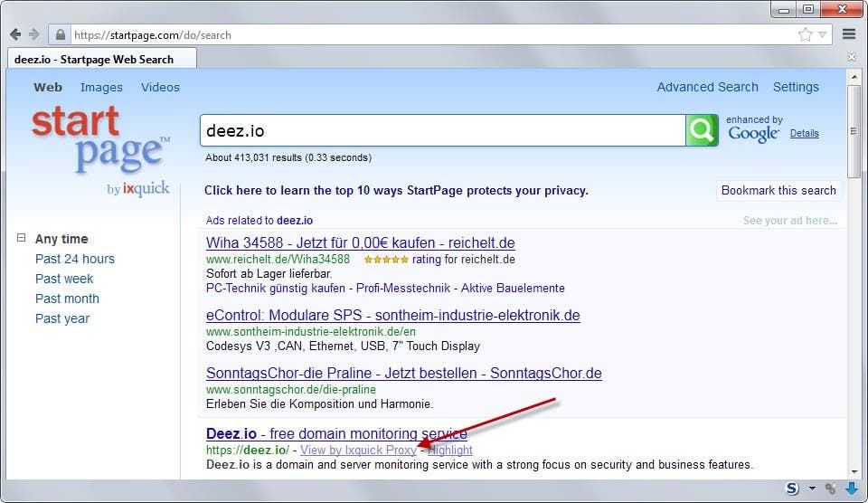Click the address bar URL
The image size is (868, 503).
click(x=153, y=35)
